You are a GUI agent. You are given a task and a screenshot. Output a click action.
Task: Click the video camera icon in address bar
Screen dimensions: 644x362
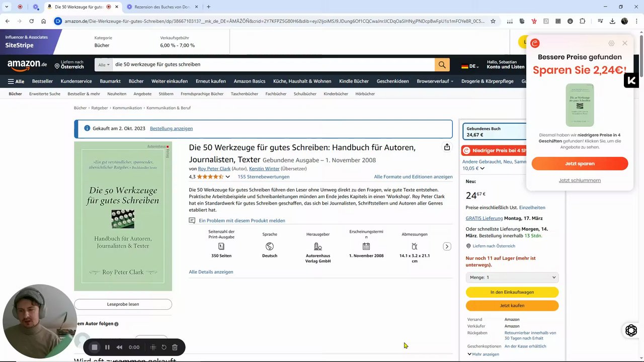58,21
